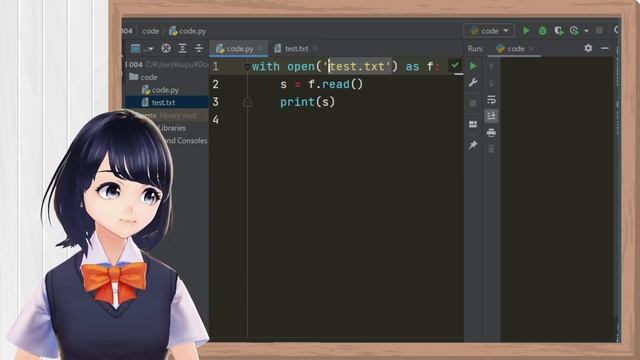Close the test.txt editor tab
Viewport: 640px width, 360px height.
click(x=315, y=49)
